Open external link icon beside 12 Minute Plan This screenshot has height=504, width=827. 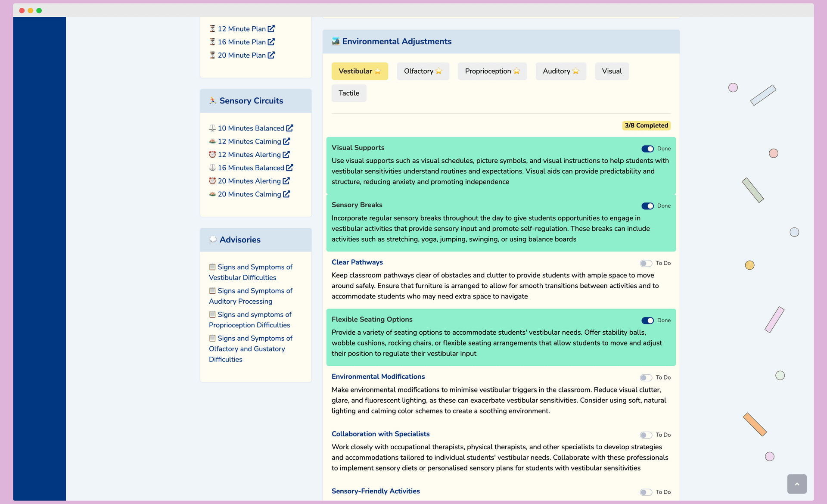click(x=271, y=29)
